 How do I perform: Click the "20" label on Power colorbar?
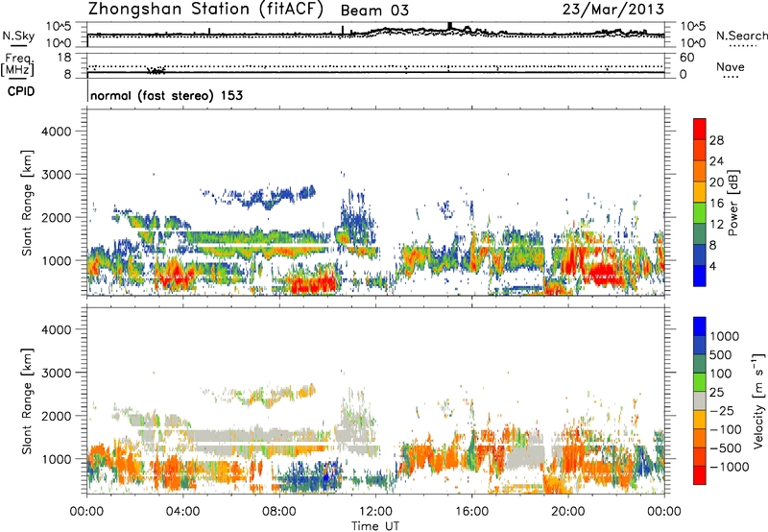[716, 182]
